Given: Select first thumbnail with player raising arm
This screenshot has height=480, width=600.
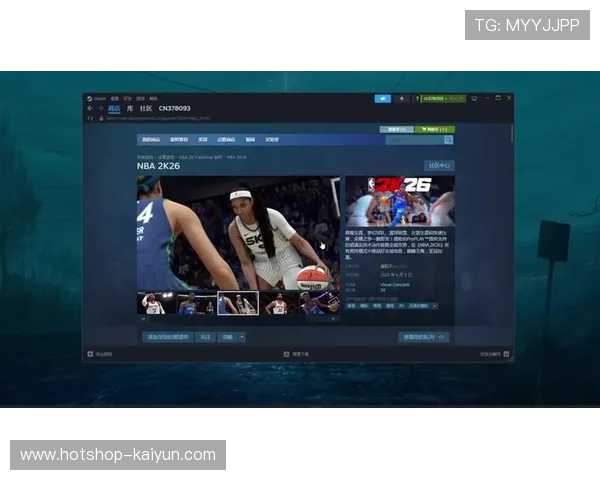Looking at the screenshot, I should (156, 303).
